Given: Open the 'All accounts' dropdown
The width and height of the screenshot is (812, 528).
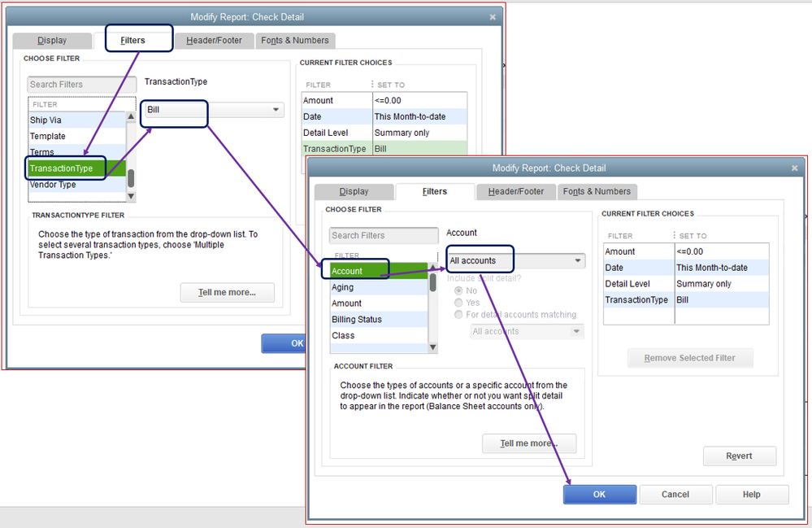Looking at the screenshot, I should (516, 260).
